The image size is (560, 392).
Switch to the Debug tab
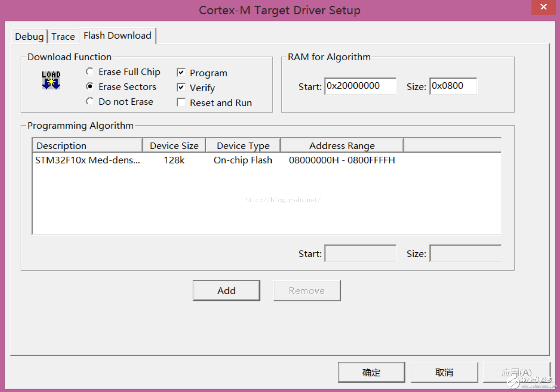click(x=29, y=36)
